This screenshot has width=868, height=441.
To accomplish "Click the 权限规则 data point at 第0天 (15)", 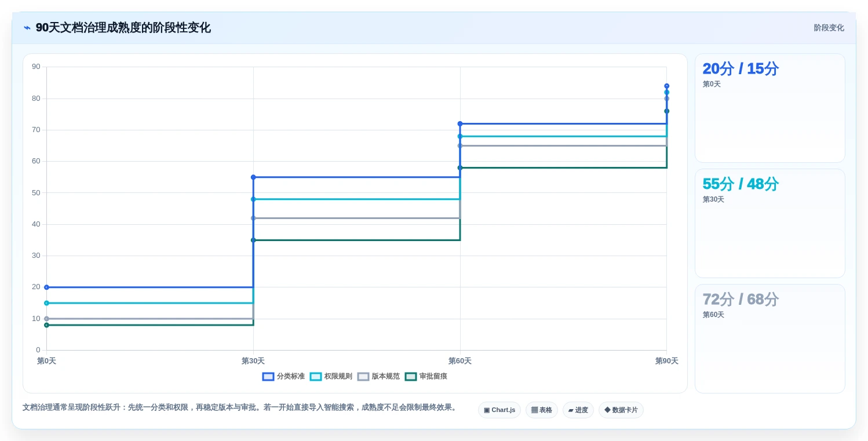I will click(46, 303).
